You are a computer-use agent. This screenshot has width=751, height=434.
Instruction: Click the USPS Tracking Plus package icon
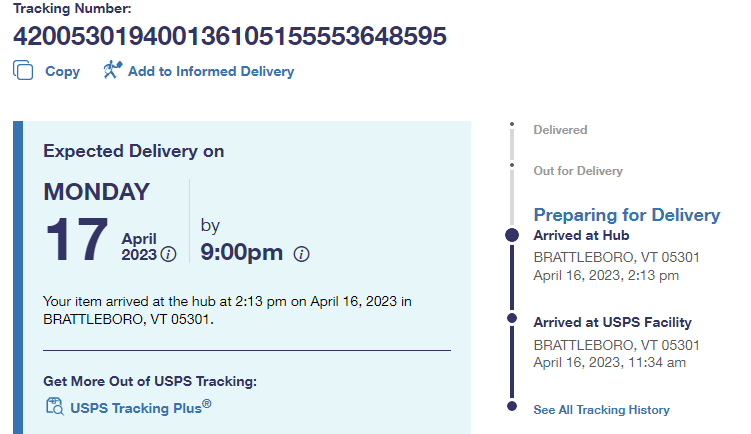(55, 406)
